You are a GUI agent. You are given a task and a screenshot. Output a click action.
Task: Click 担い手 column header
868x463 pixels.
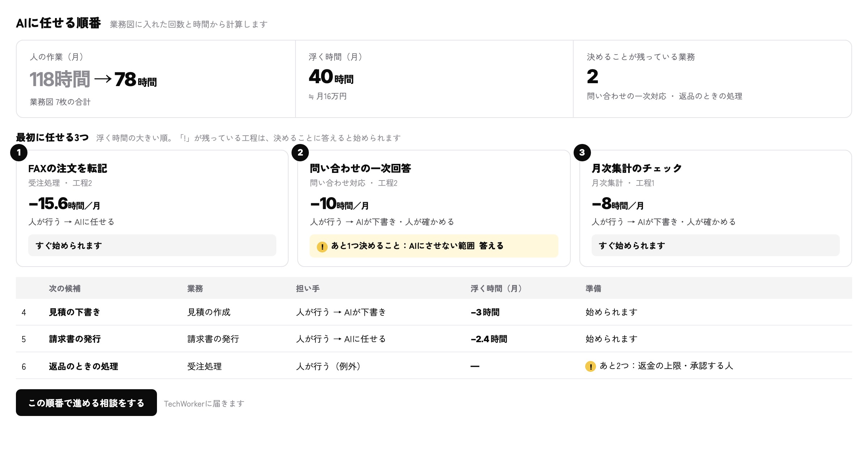[x=308, y=289]
